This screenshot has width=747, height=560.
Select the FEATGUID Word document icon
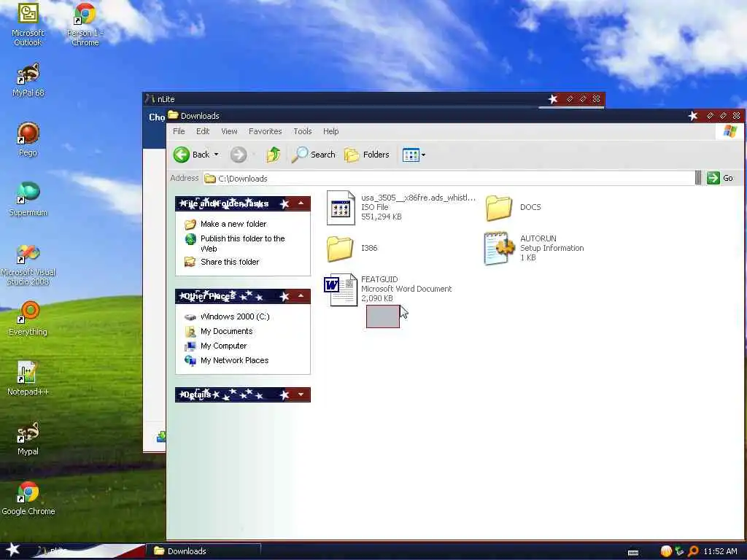[x=341, y=289]
